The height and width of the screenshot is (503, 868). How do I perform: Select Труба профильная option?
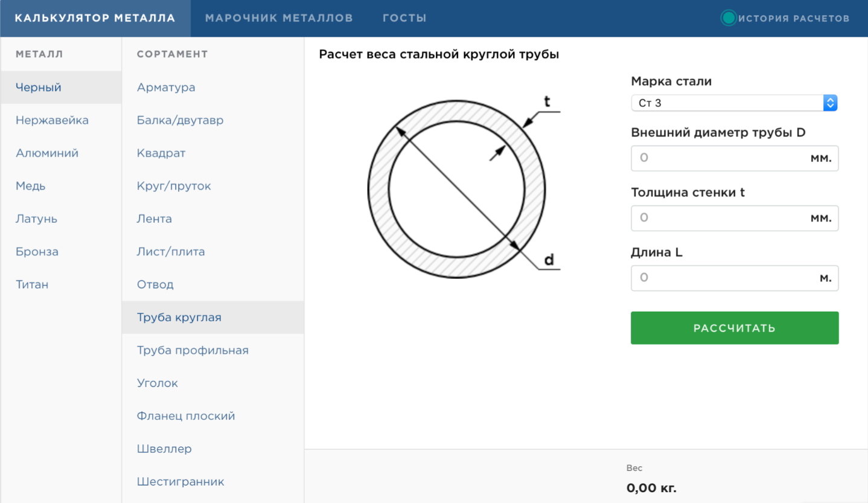193,350
